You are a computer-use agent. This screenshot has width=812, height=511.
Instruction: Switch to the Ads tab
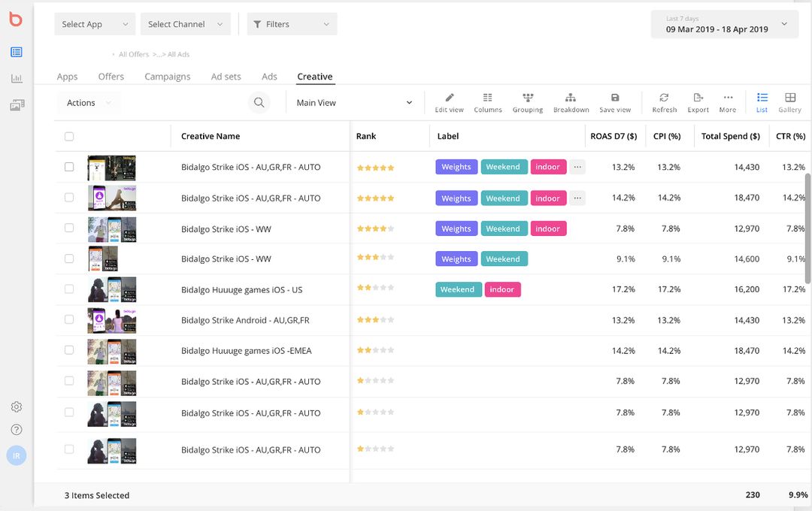tap(269, 77)
